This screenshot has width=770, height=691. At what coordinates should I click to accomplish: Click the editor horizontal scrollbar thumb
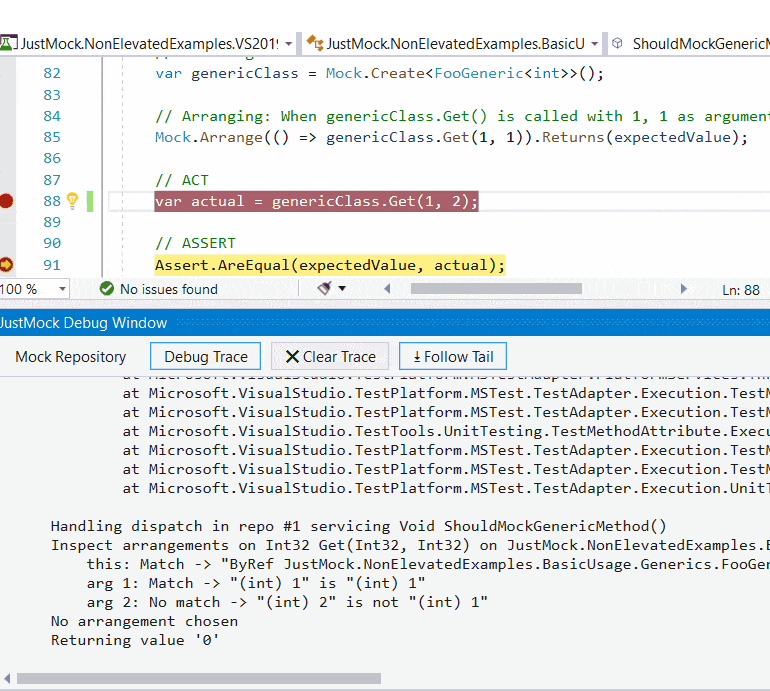(x=496, y=289)
